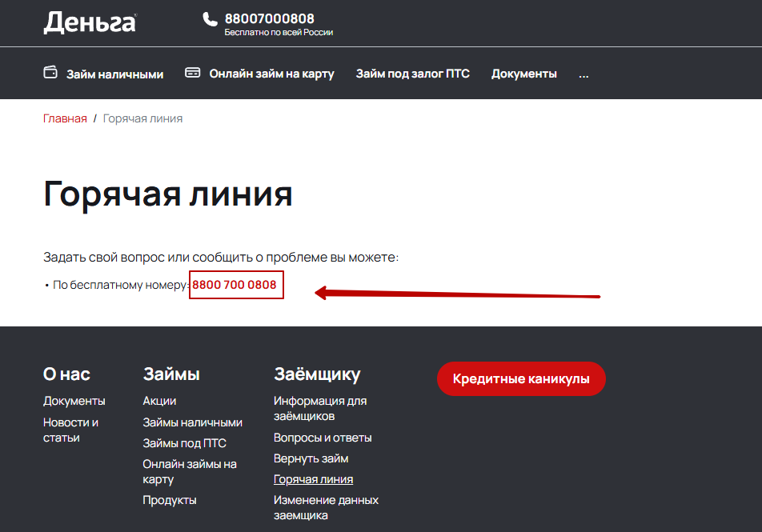Open Информация для заёмщиков footer link
The image size is (762, 532).
pyautogui.click(x=320, y=409)
